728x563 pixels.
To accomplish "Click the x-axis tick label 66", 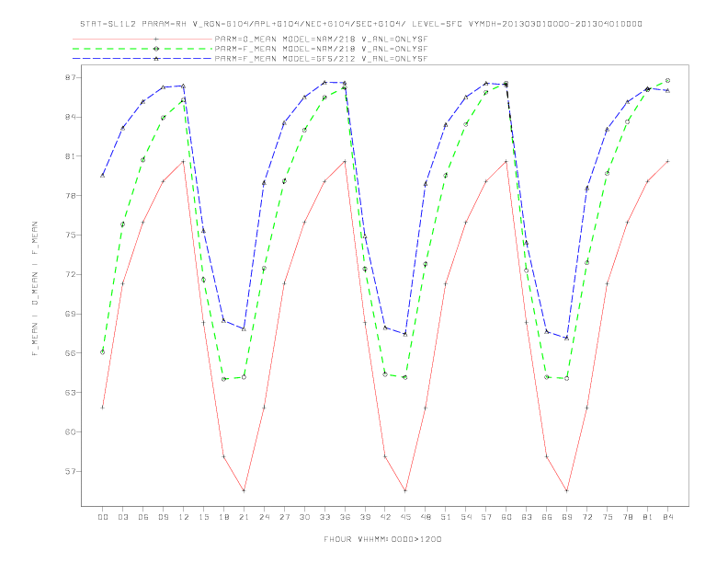I will (x=547, y=517).
